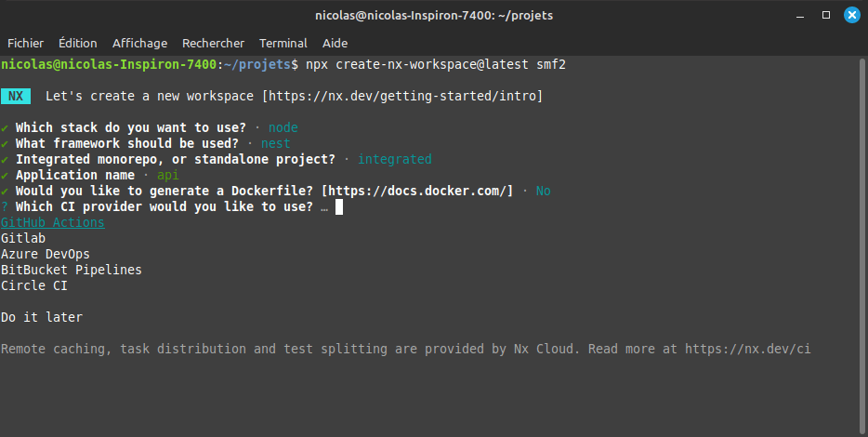868x437 pixels.
Task: Maximize the terminal window
Action: tap(825, 15)
